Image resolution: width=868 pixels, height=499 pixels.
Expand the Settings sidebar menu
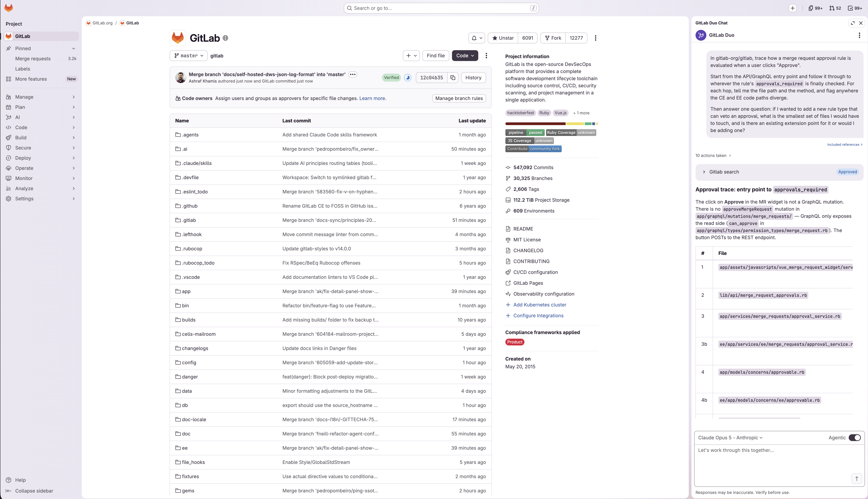coord(41,199)
